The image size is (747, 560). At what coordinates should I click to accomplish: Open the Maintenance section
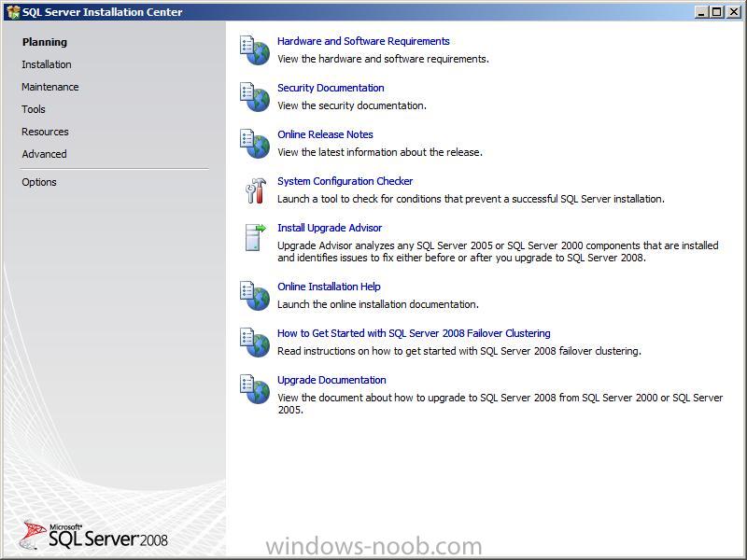50,87
